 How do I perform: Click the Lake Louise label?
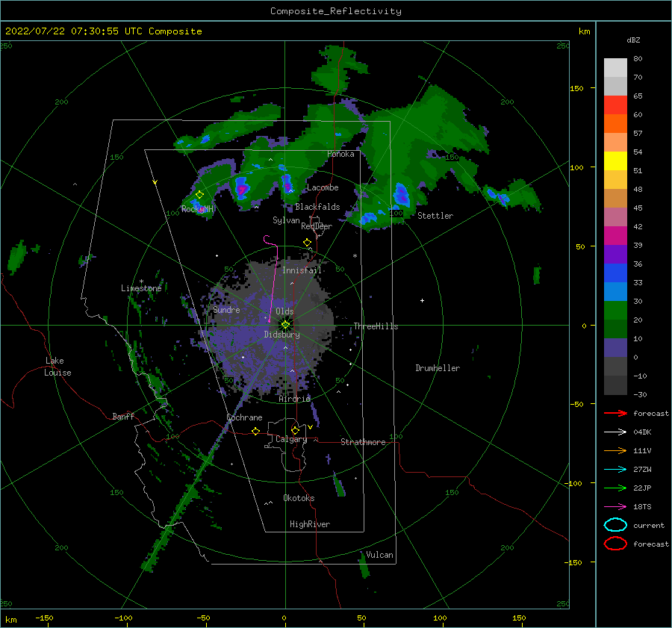[x=57, y=367]
